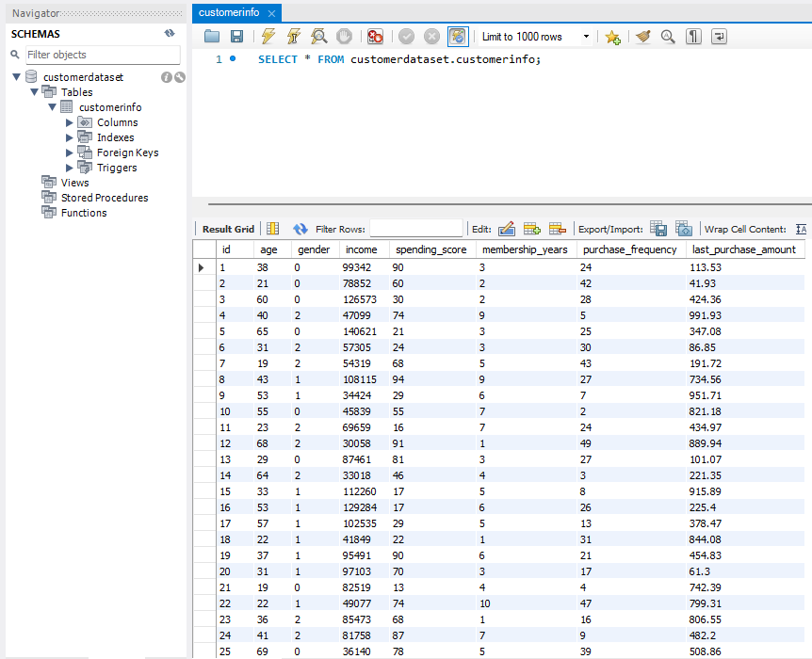Open a SQL script file
812x659 pixels.
point(211,36)
